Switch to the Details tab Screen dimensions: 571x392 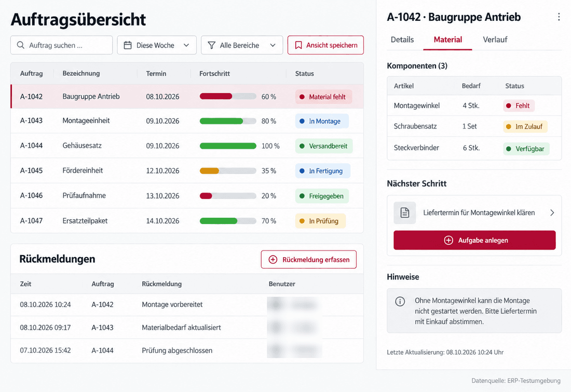[402, 39]
